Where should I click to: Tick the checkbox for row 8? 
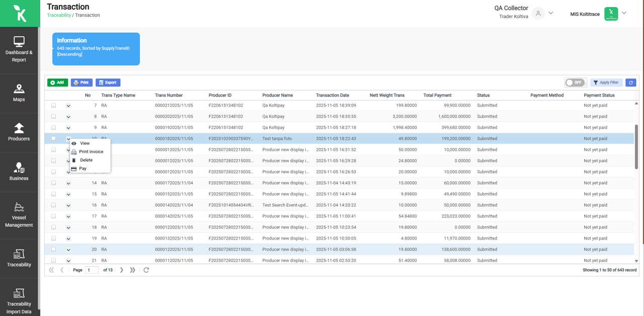tap(53, 116)
